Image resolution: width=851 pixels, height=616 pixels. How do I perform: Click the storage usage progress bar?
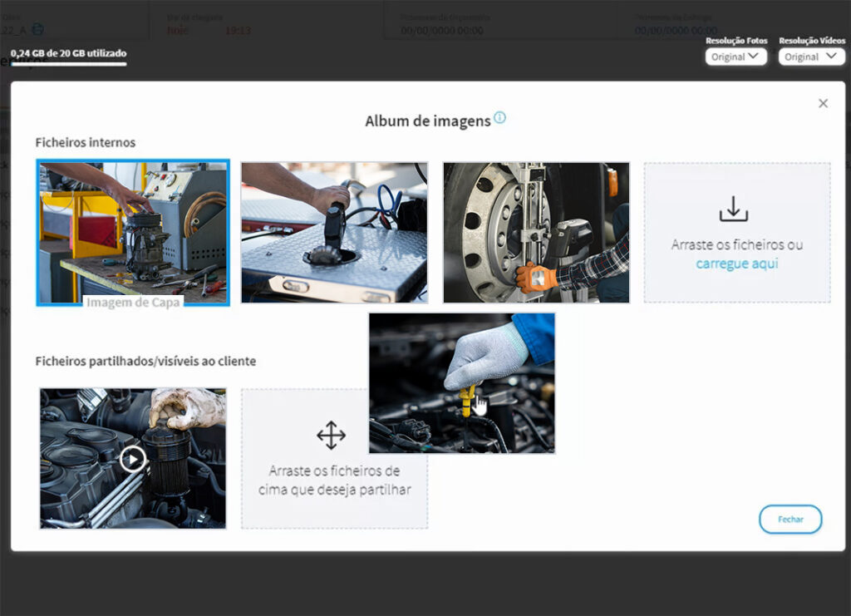point(69,64)
